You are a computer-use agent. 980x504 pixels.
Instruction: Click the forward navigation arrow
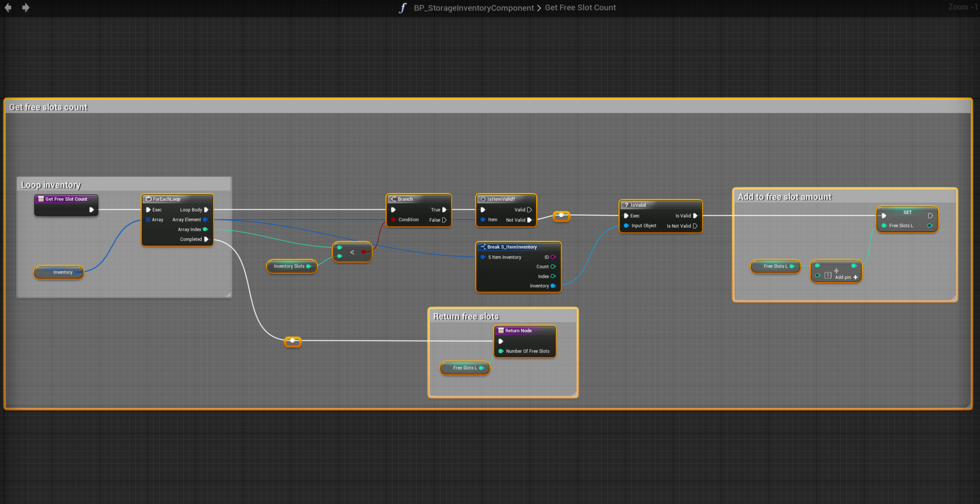(26, 8)
